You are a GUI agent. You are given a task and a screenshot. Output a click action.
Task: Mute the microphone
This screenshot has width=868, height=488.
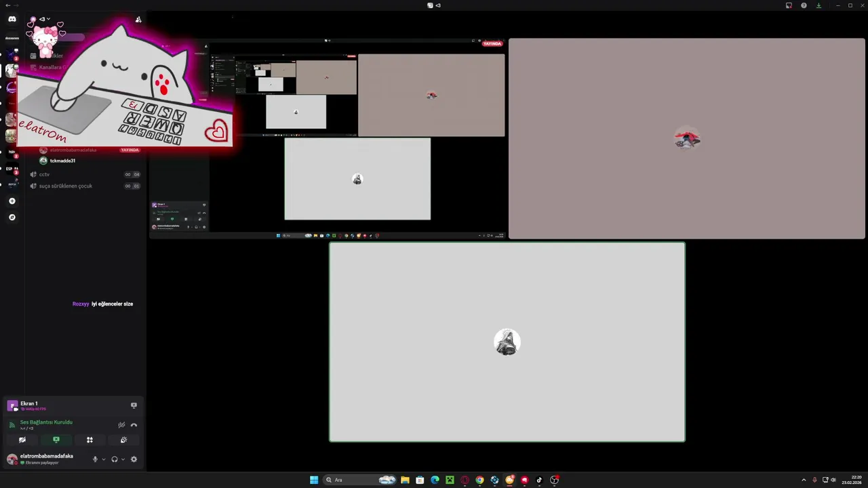[95, 459]
